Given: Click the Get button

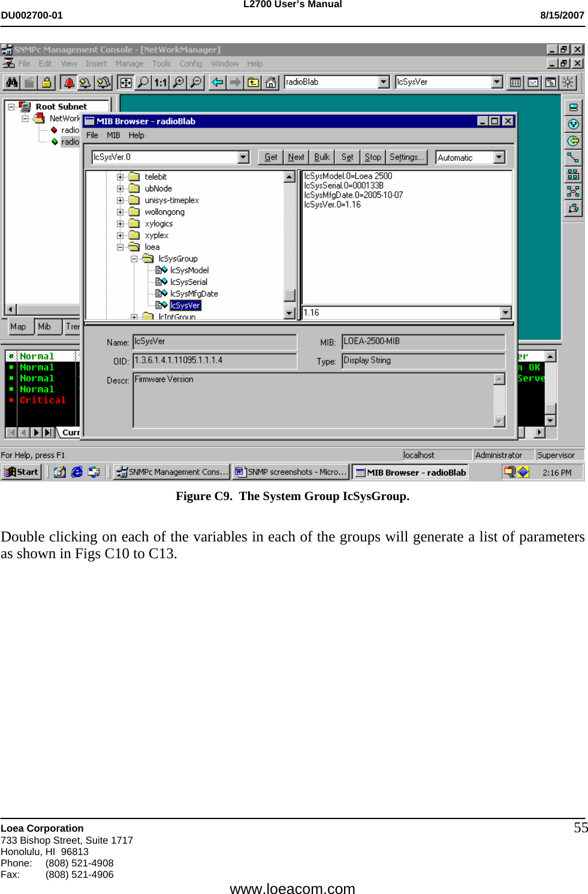Looking at the screenshot, I should tap(270, 156).
